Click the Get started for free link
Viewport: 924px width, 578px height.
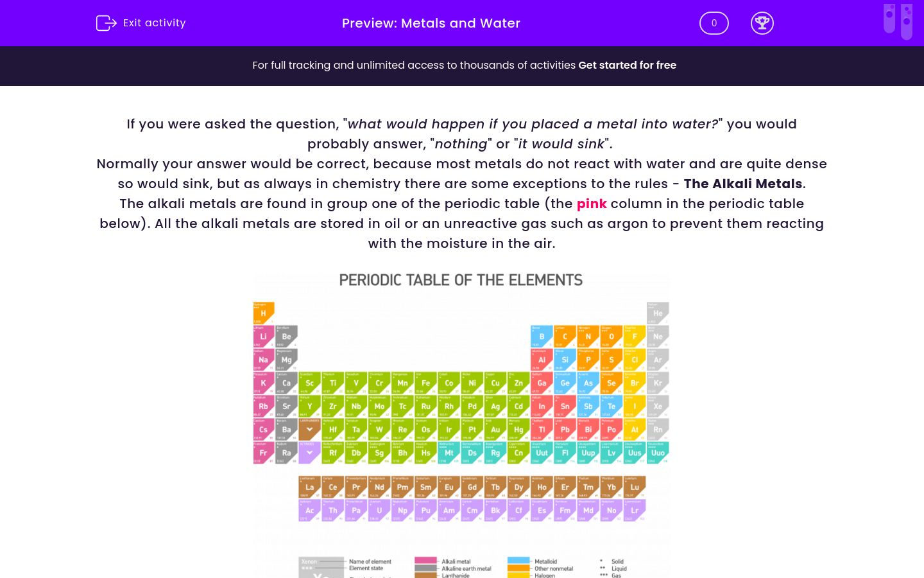[x=627, y=66]
